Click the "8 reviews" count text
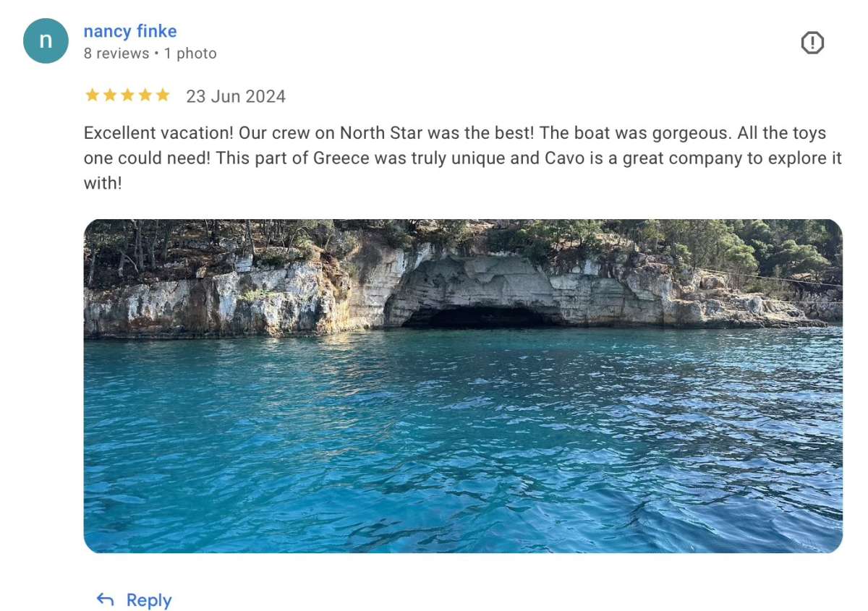The image size is (868, 611). [x=116, y=54]
